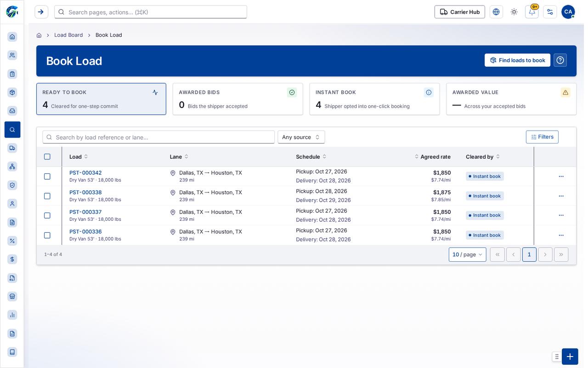Click Find loads to book button

click(517, 60)
